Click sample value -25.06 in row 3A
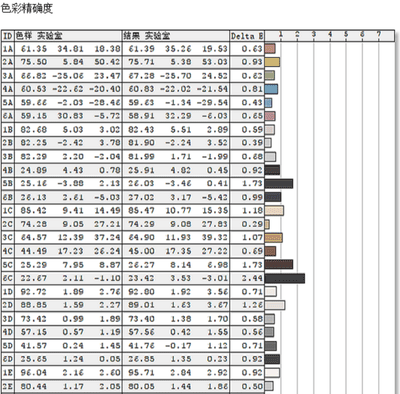 click(68, 76)
